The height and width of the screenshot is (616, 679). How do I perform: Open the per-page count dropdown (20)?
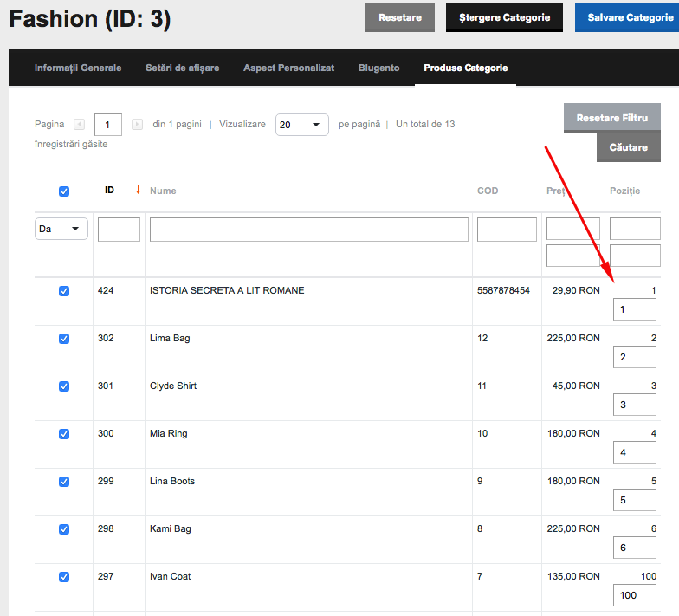[x=301, y=125]
